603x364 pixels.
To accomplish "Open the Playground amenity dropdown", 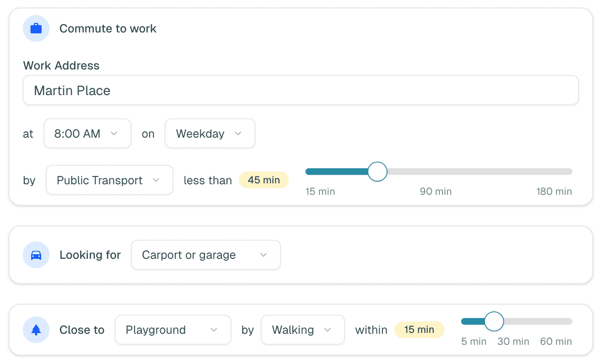I will click(x=172, y=330).
